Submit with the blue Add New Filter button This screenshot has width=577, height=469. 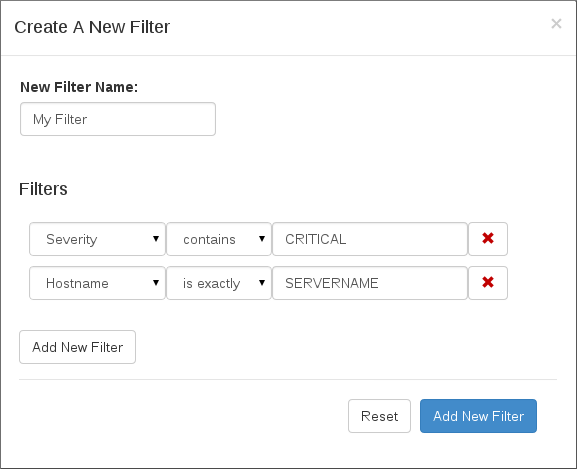(478, 416)
